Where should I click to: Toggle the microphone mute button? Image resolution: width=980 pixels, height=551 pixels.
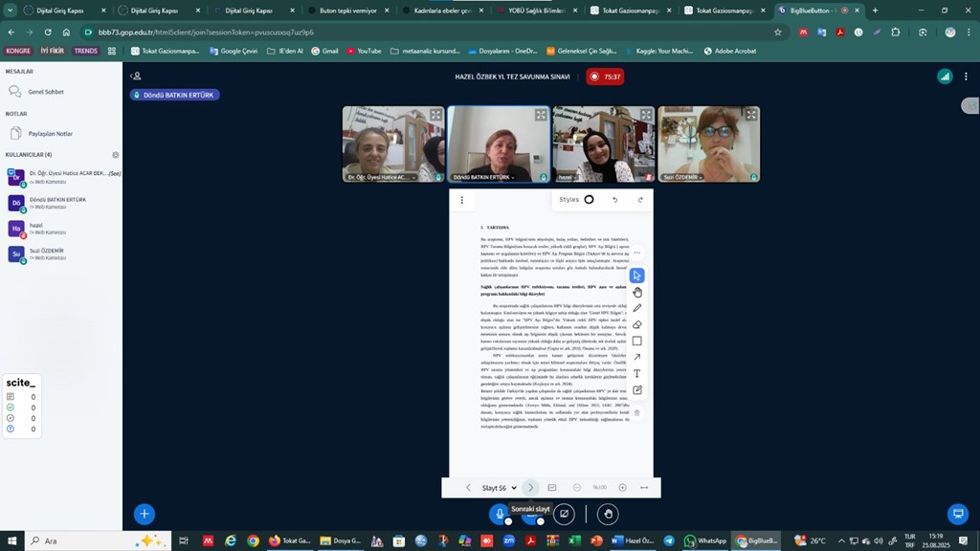[499, 515]
